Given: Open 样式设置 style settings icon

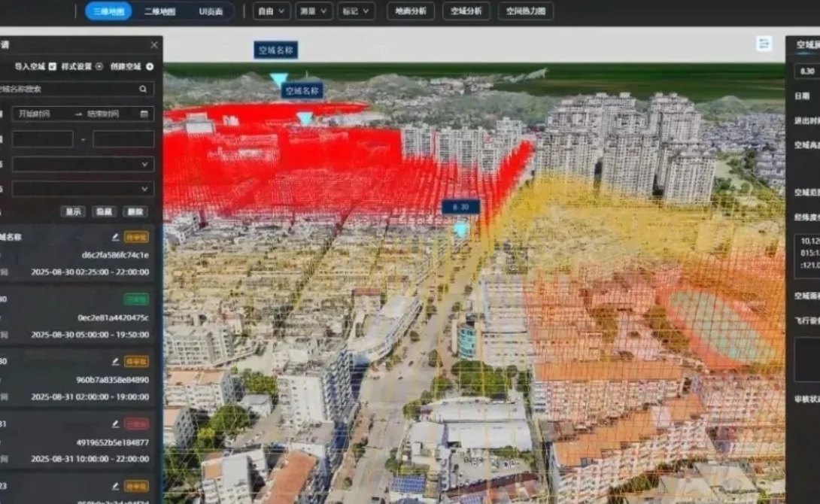Looking at the screenshot, I should click(x=99, y=66).
